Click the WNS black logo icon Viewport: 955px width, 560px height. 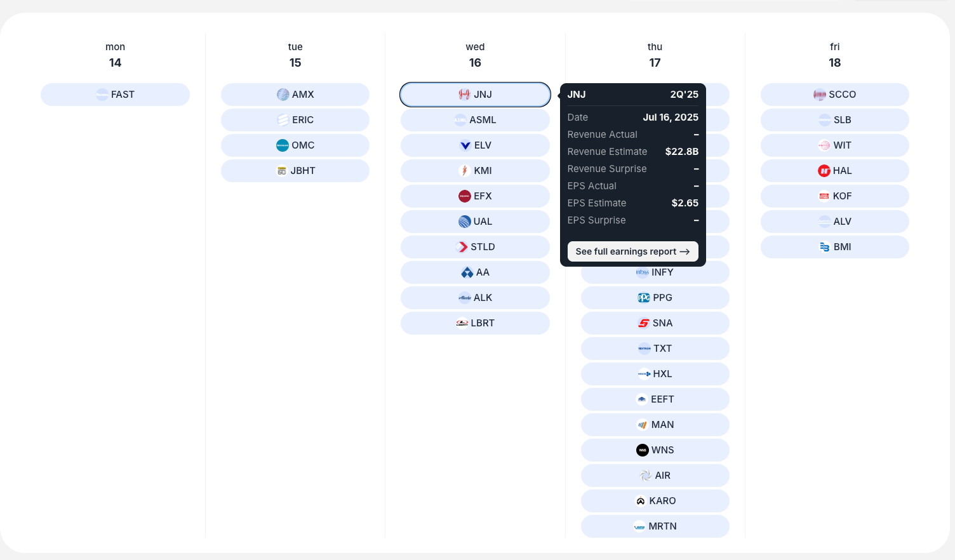tap(643, 450)
